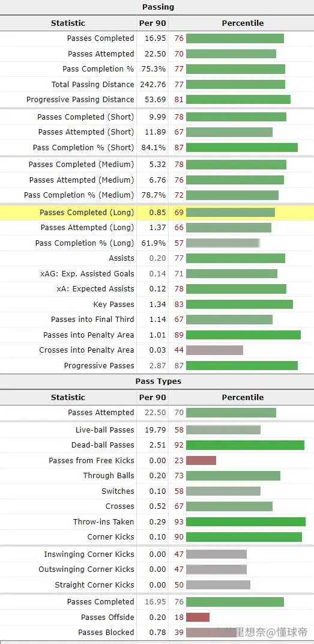Click the Key Passes statistic label
The image size is (314, 644).
[x=113, y=305]
